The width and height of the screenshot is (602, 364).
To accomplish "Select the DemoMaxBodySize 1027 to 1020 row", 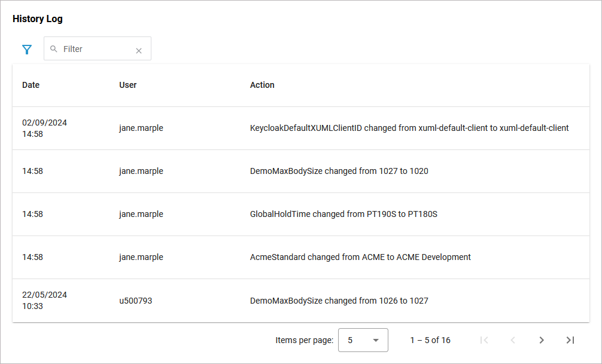I will click(x=339, y=171).
